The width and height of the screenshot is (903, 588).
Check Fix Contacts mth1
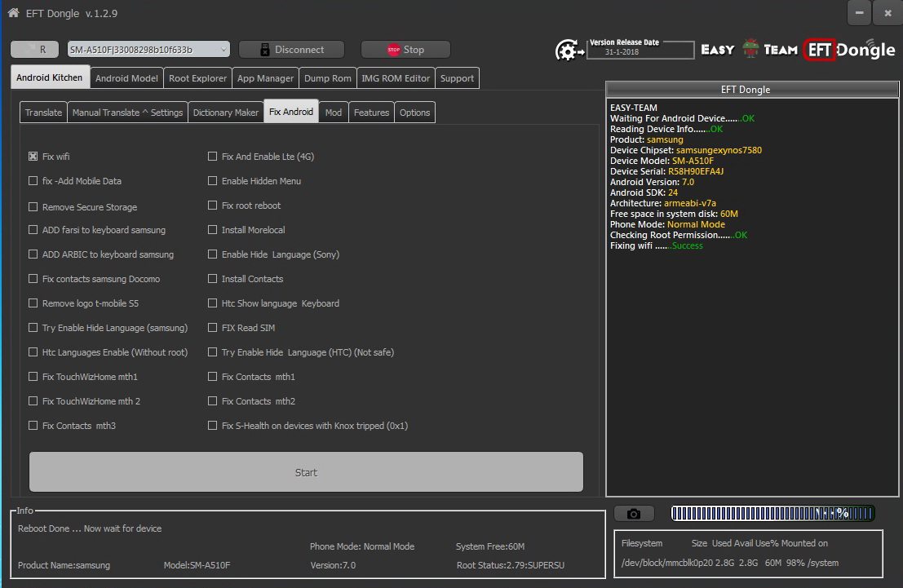click(213, 377)
